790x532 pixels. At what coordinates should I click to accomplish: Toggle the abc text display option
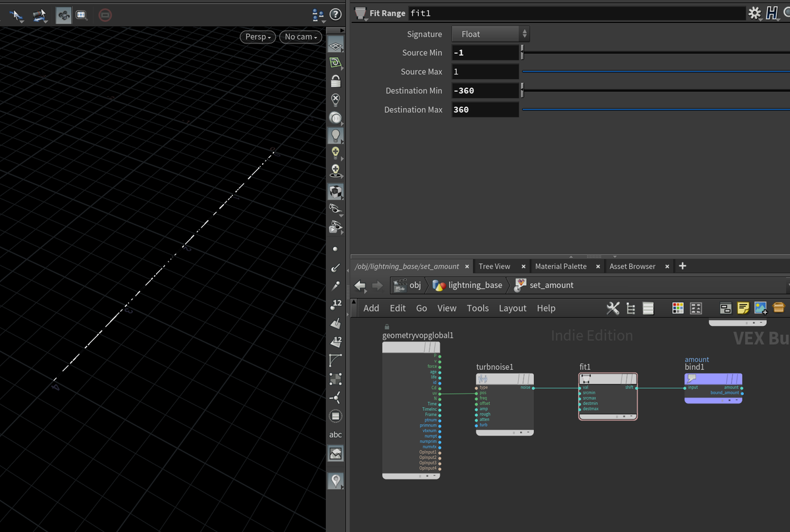336,435
